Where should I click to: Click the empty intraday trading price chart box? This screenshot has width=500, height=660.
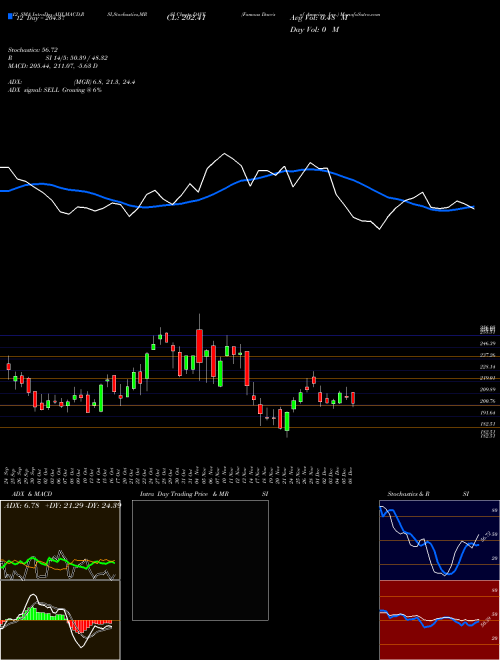[x=200, y=560]
